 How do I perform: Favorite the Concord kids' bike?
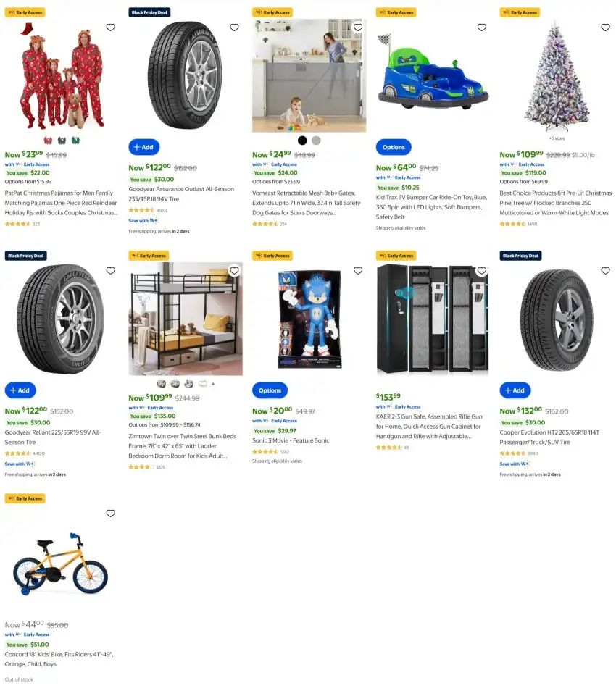point(111,514)
